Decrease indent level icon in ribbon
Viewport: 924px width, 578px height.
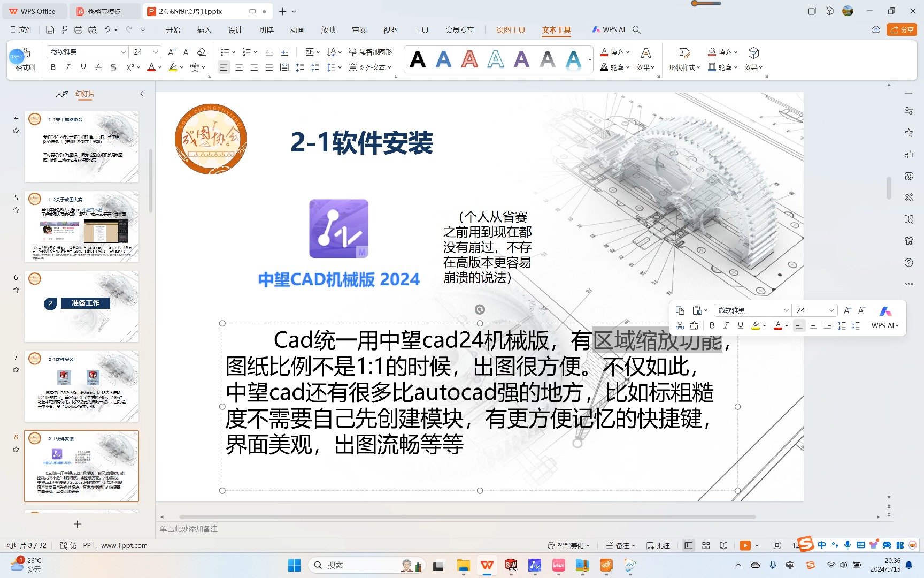269,52
